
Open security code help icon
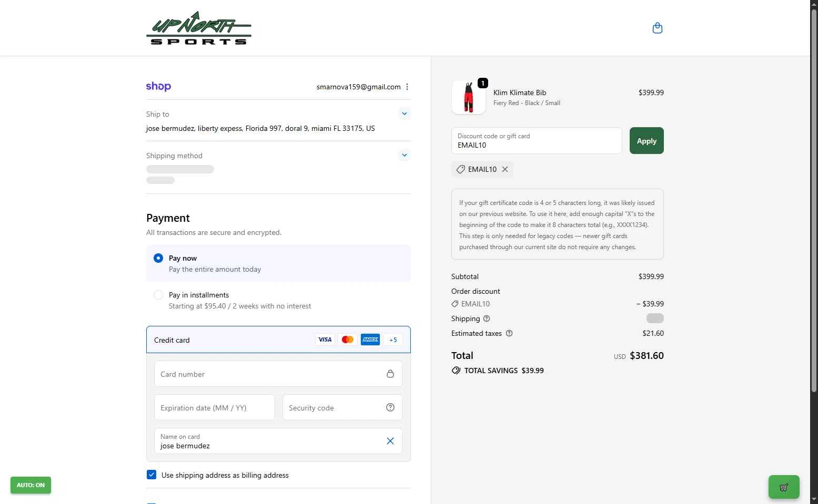[390, 407]
